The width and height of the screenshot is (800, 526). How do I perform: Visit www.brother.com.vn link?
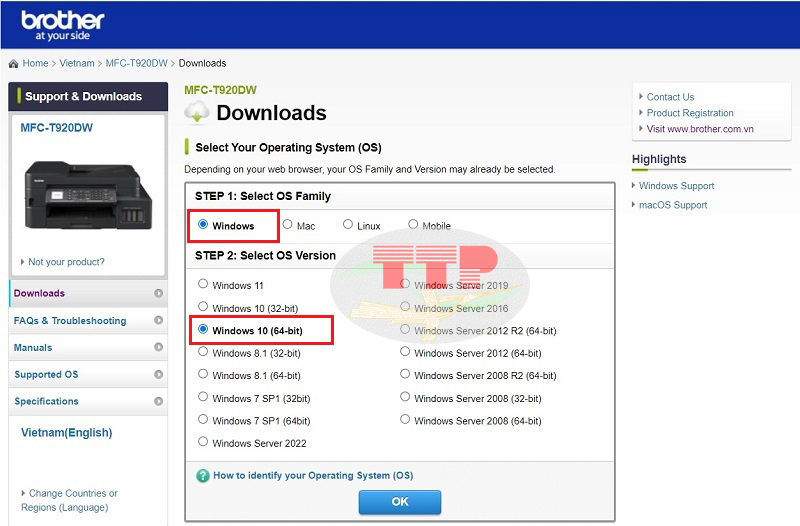click(x=700, y=129)
